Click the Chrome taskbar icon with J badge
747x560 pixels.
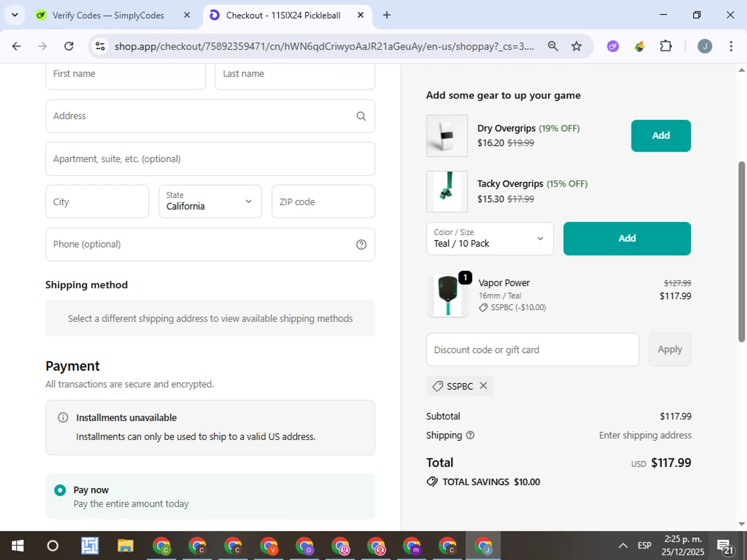(x=484, y=546)
